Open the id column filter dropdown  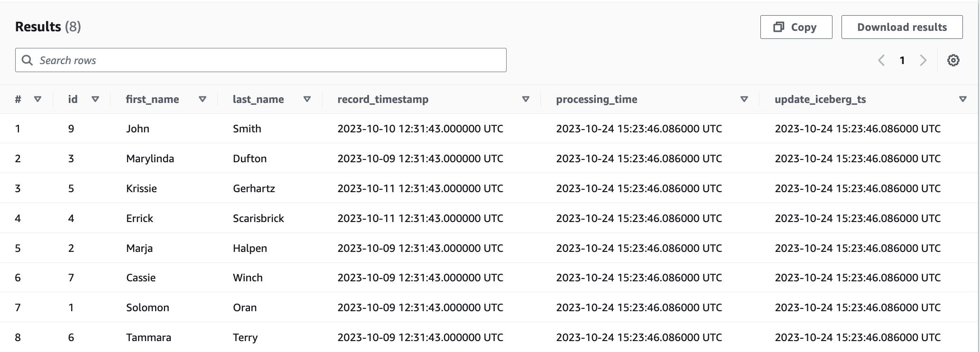coord(95,99)
